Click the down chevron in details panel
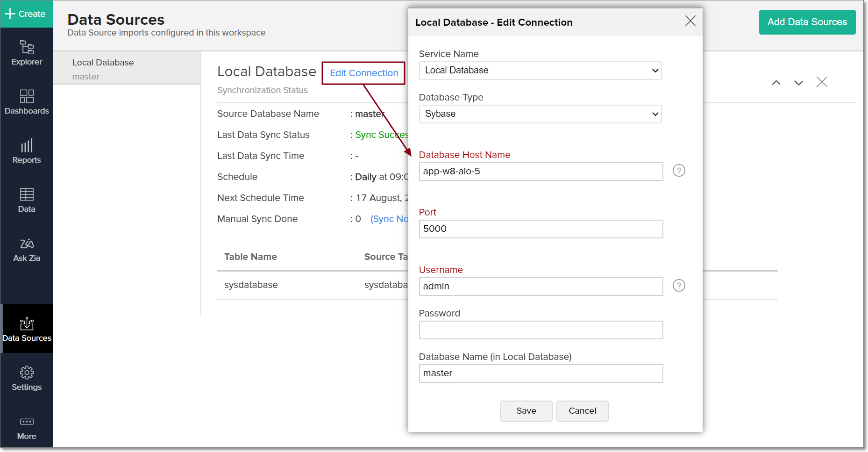This screenshot has width=868, height=452. (x=798, y=83)
